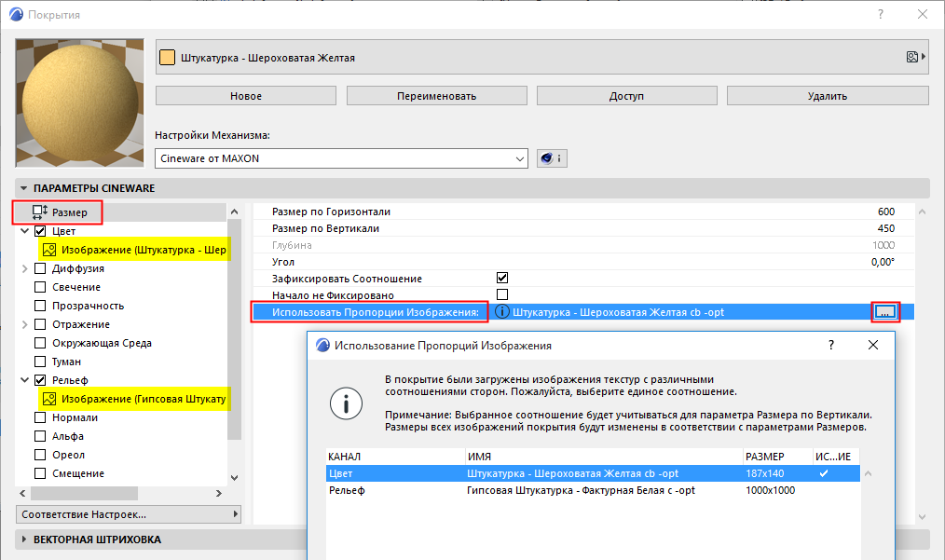
Task: Select the image icon under Рельеф channel
Action: [49, 399]
